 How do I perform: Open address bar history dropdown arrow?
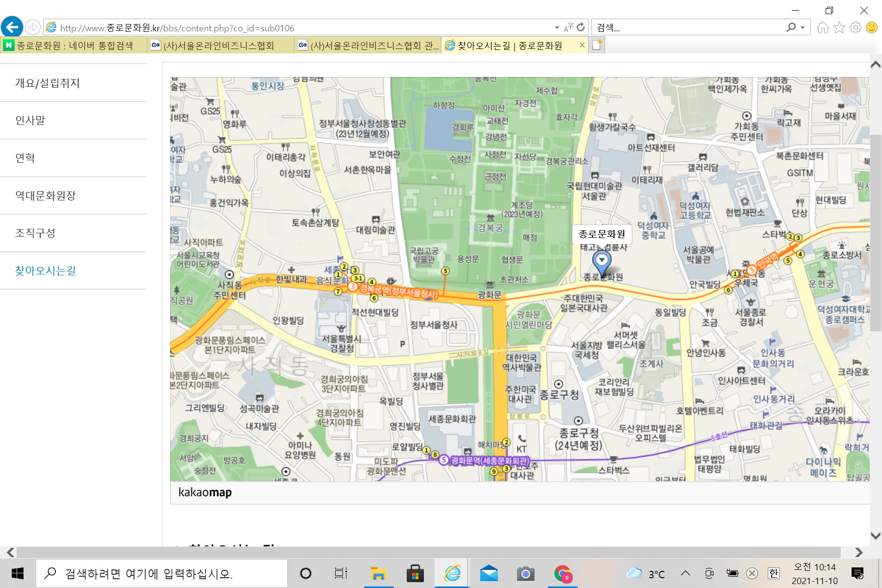click(x=557, y=28)
